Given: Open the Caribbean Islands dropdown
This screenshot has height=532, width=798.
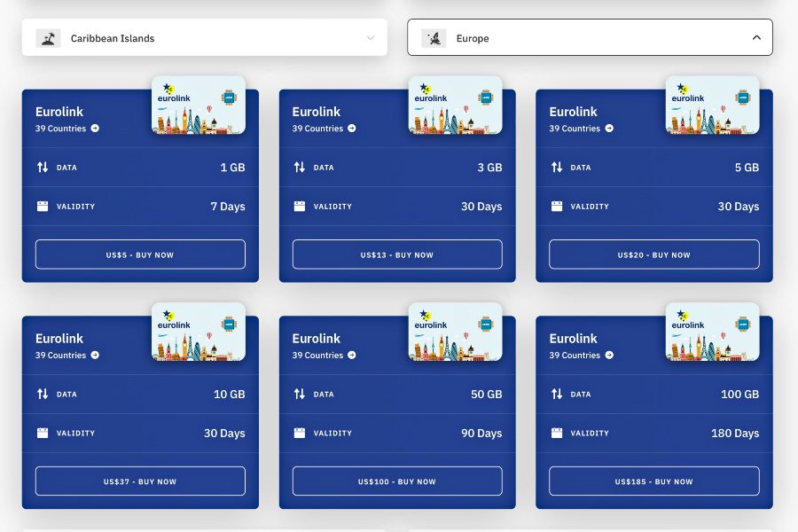Looking at the screenshot, I should click(204, 37).
